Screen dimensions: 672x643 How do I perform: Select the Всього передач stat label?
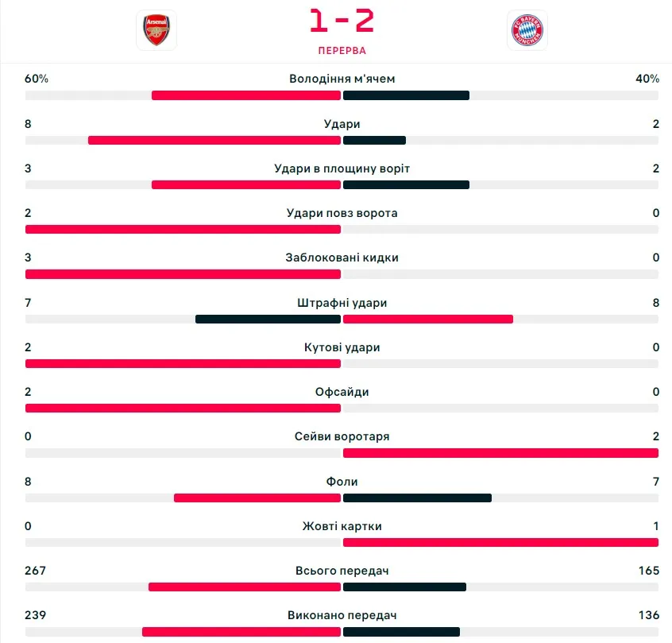[x=342, y=571]
